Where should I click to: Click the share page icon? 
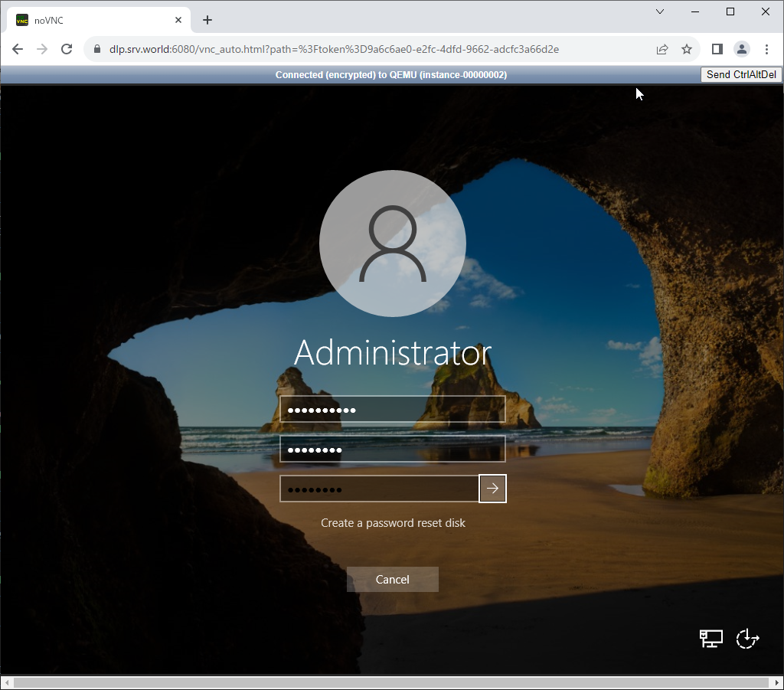tap(662, 49)
